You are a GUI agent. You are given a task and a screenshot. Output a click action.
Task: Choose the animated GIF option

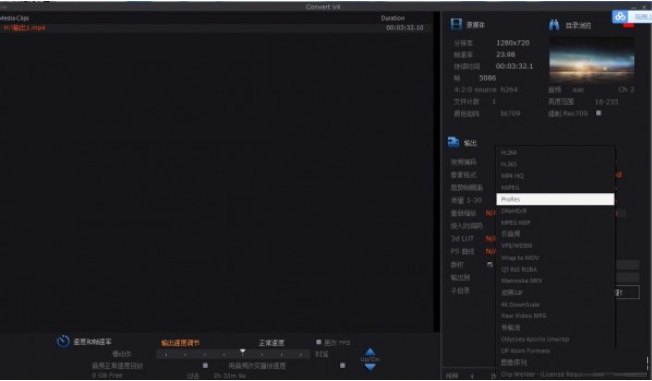click(555, 292)
